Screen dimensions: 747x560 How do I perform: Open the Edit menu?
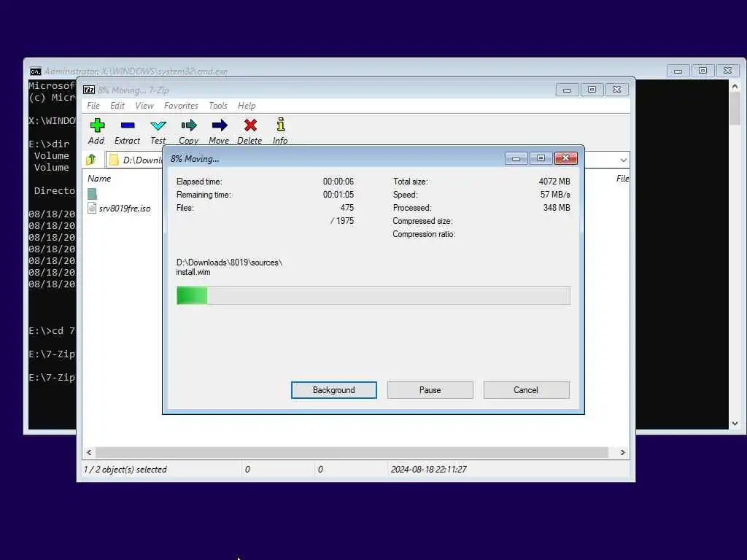click(117, 106)
